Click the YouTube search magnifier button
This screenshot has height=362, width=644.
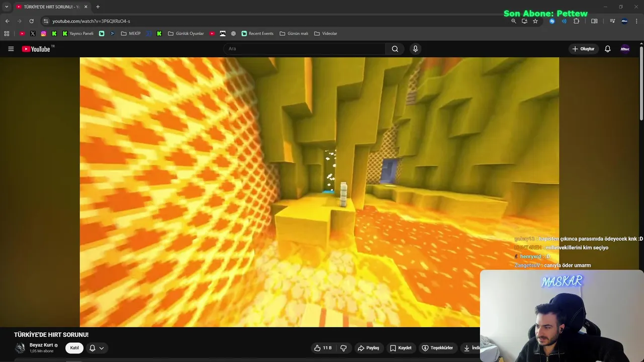pos(395,49)
